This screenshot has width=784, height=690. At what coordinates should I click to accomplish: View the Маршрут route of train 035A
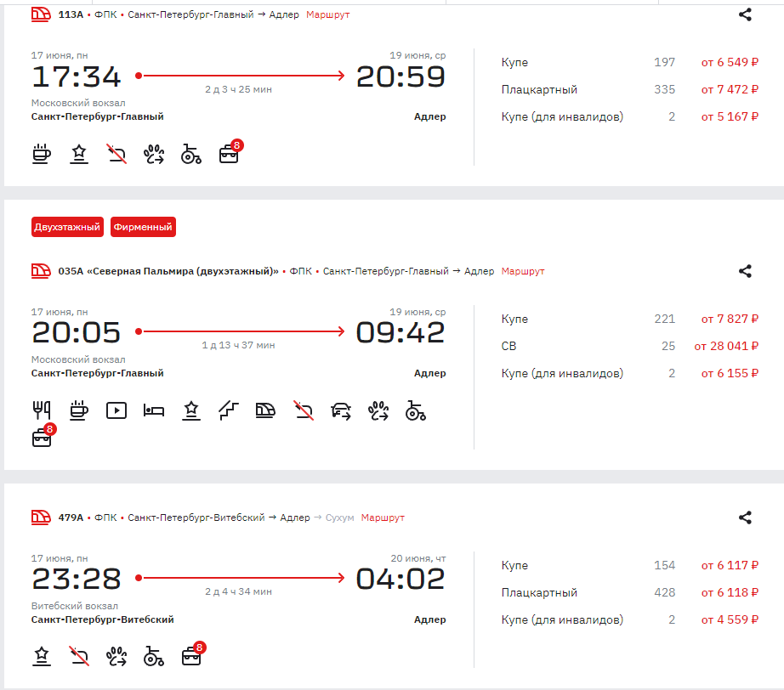523,271
